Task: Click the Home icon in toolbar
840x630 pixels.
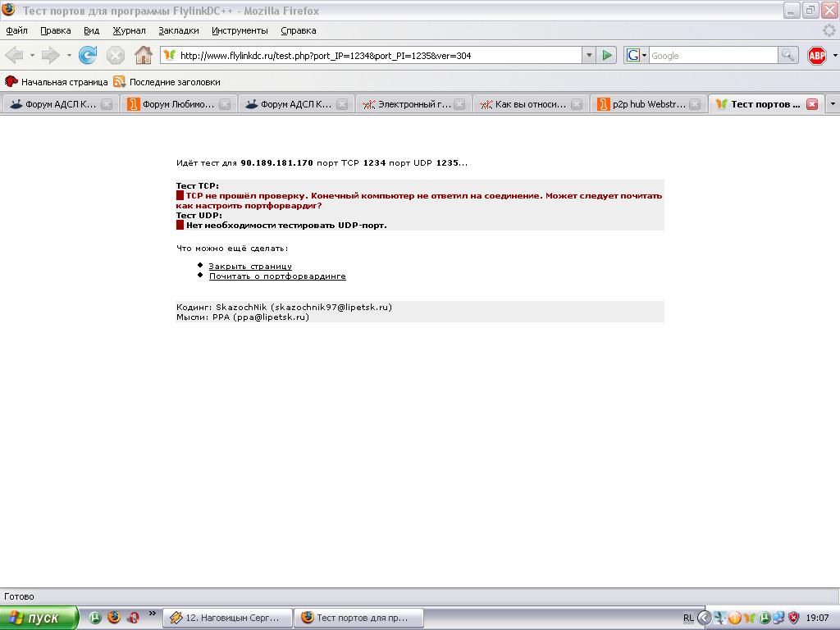Action: click(x=144, y=56)
